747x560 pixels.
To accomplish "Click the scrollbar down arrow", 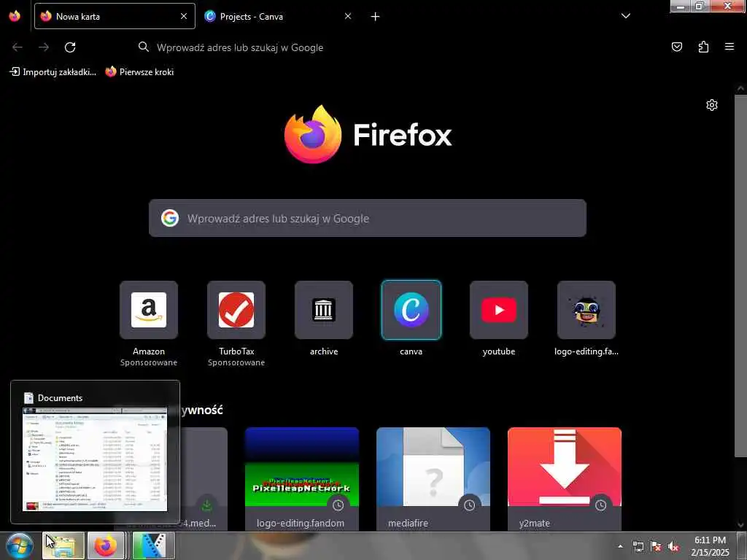I will tap(741, 525).
